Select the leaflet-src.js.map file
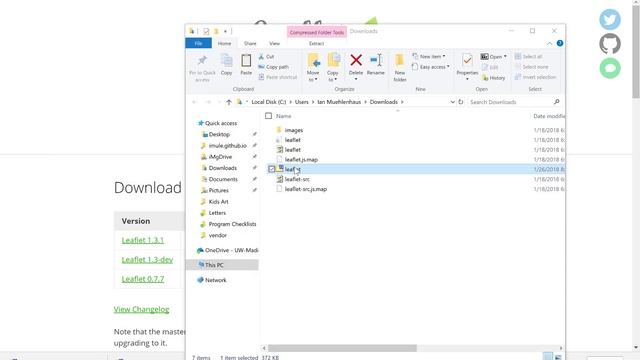The image size is (640, 360). coord(306,189)
